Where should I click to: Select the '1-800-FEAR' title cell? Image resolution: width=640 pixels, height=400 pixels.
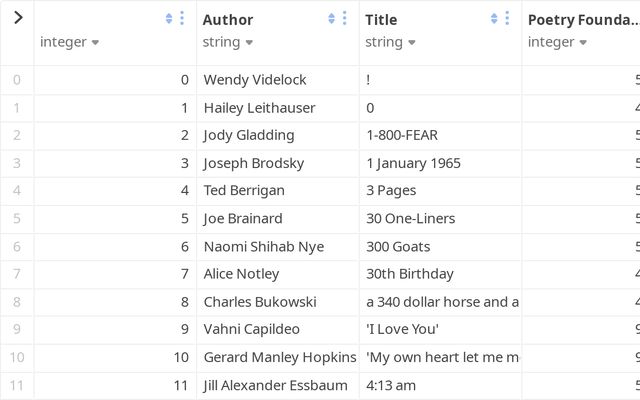point(402,135)
